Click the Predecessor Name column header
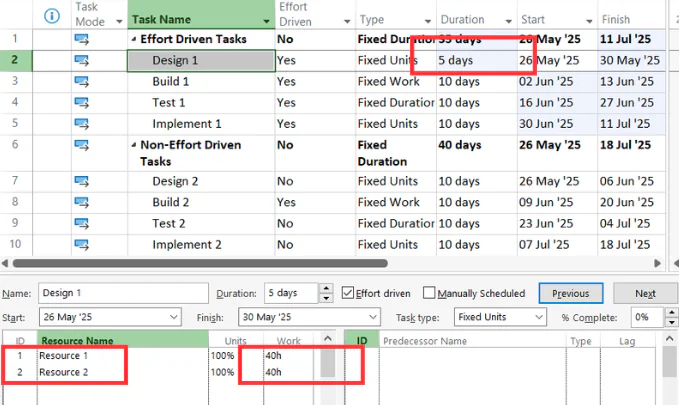The height and width of the screenshot is (405, 679). (472, 341)
